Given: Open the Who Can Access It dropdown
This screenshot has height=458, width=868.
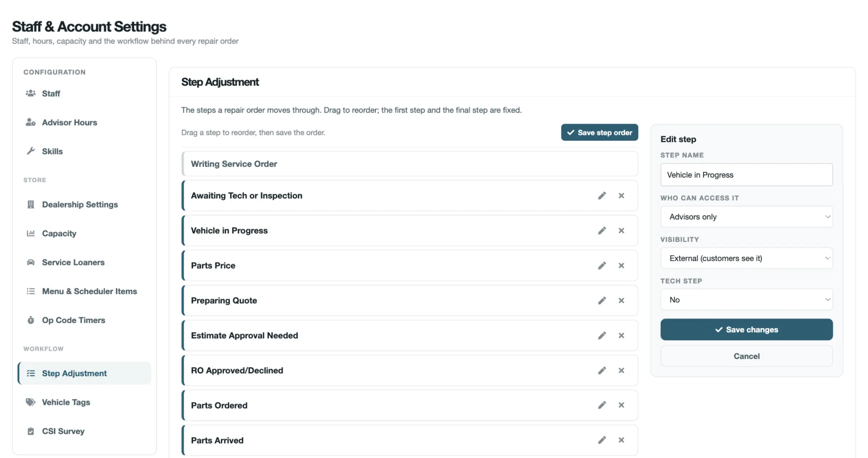Looking at the screenshot, I should [x=746, y=217].
